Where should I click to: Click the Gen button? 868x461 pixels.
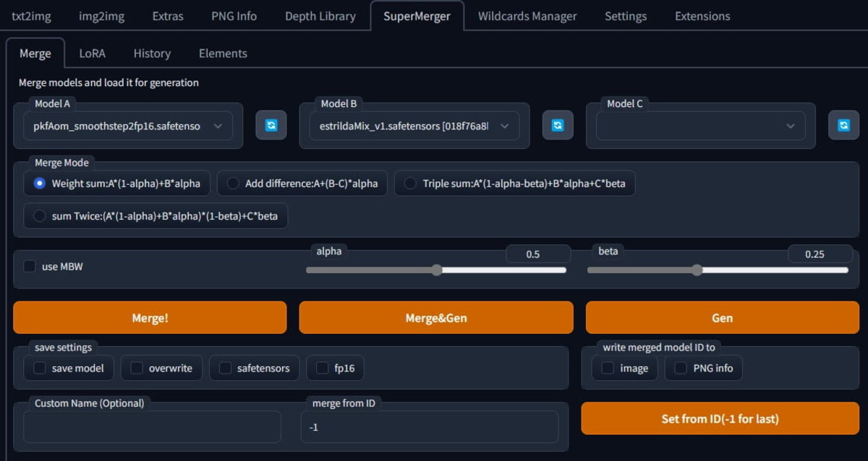coord(723,318)
